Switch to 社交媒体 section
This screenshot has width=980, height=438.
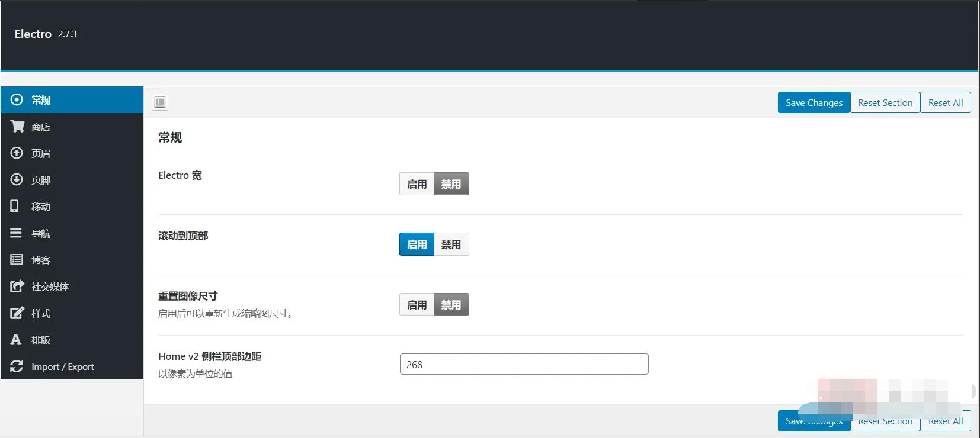pyautogui.click(x=72, y=286)
